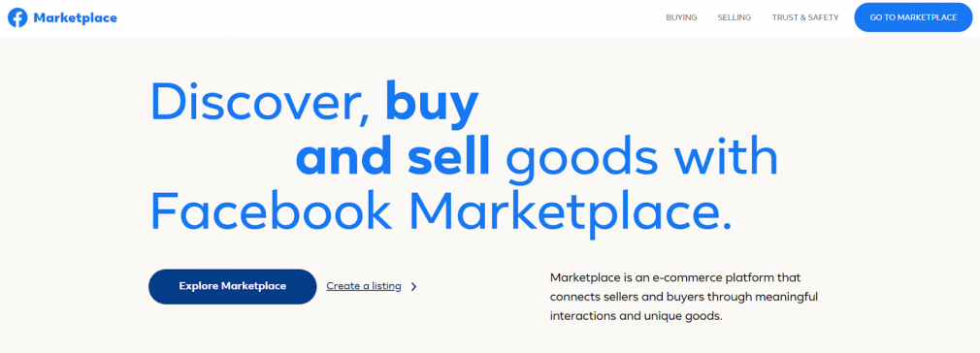Click 'goods with' in the headline
Image resolution: width=980 pixels, height=353 pixels.
point(642,157)
